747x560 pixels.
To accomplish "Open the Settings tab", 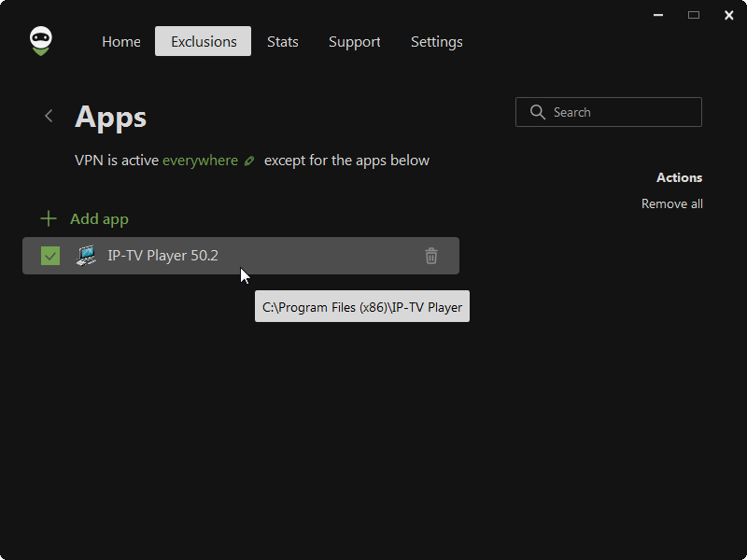I will [x=436, y=42].
